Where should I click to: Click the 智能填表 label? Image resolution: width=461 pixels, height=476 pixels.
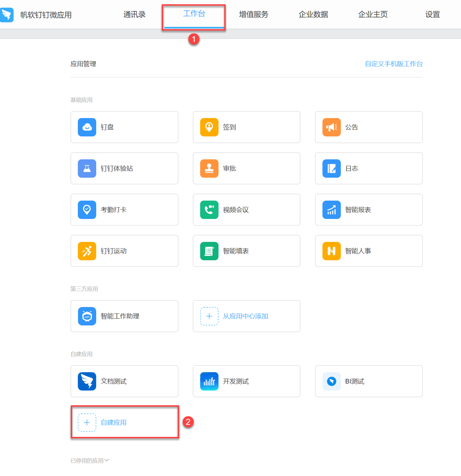coord(236,251)
